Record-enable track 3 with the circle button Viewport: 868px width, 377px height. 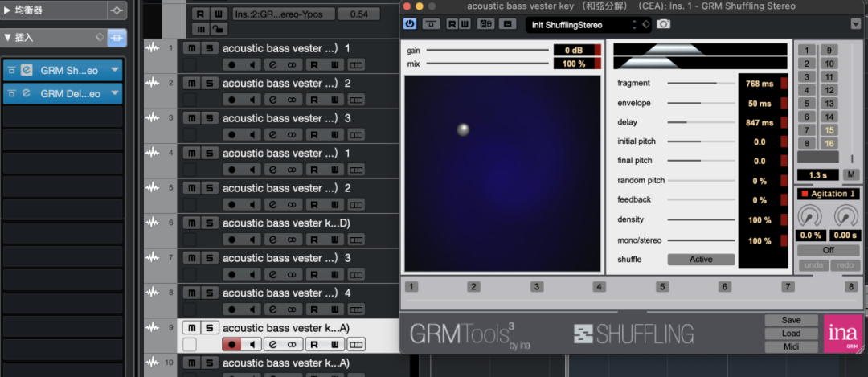[x=231, y=134]
